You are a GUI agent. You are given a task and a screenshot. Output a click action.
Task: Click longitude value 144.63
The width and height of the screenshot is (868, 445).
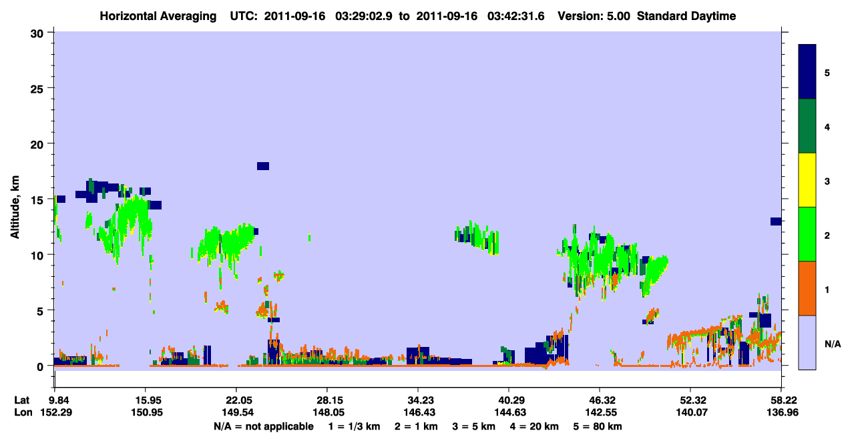coord(509,413)
